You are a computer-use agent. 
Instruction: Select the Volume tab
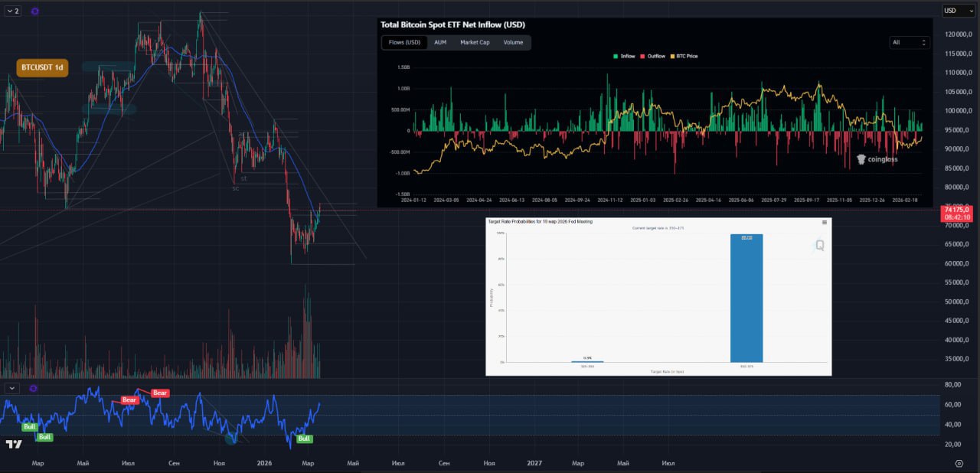(x=513, y=43)
